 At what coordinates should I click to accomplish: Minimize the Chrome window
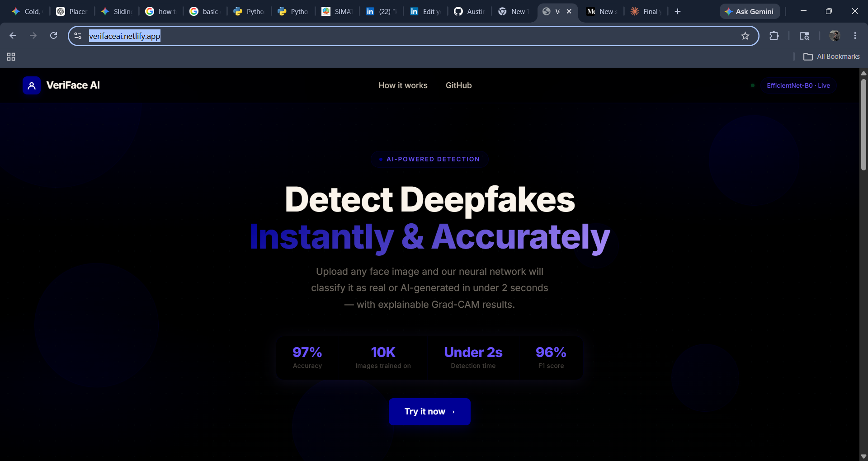(x=803, y=11)
